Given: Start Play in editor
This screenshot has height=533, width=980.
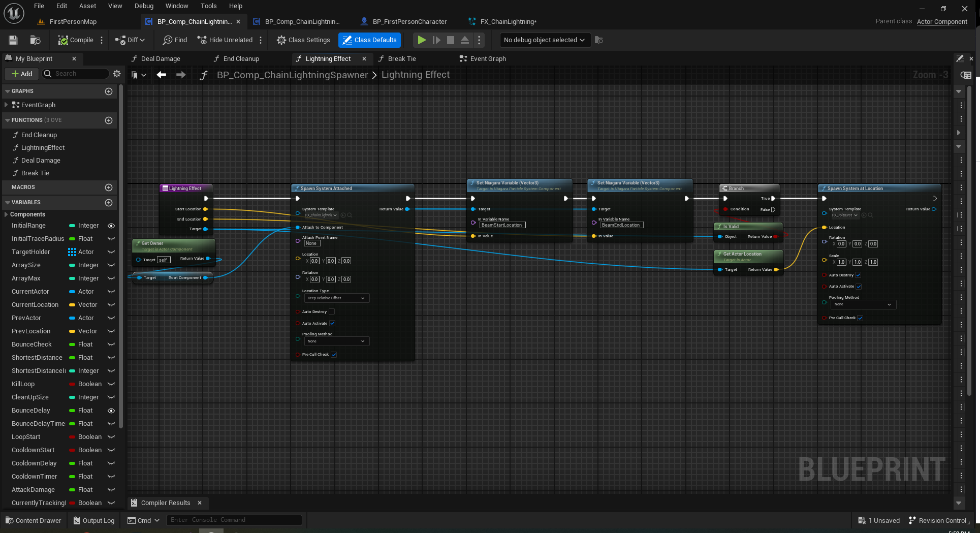Looking at the screenshot, I should pos(422,40).
